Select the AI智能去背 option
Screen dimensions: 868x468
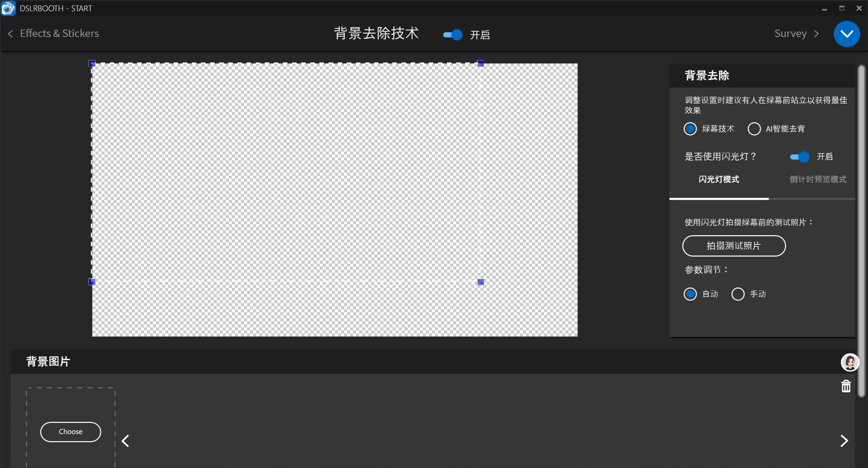point(754,128)
